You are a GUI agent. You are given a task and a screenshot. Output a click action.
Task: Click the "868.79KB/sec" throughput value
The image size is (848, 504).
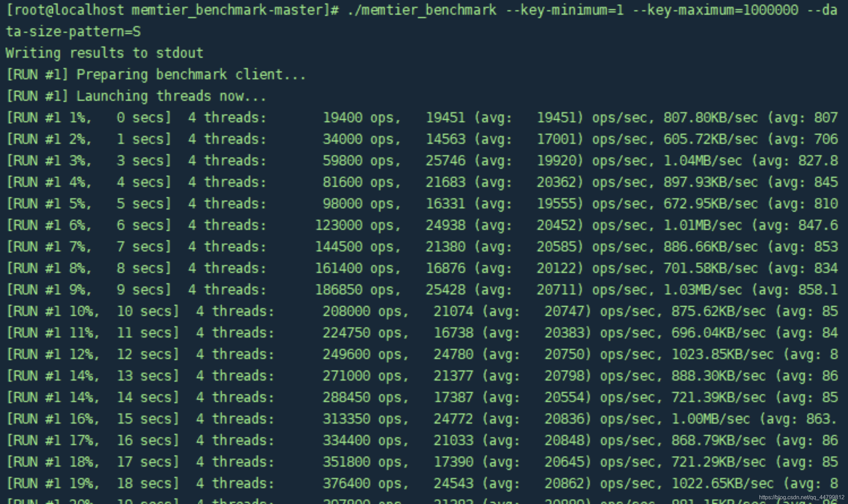point(719,441)
